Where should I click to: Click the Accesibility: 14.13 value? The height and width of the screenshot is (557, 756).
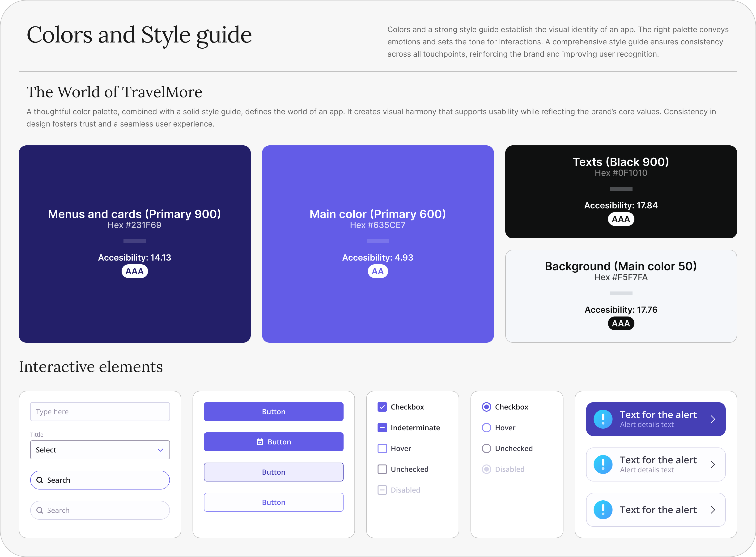[x=135, y=257]
